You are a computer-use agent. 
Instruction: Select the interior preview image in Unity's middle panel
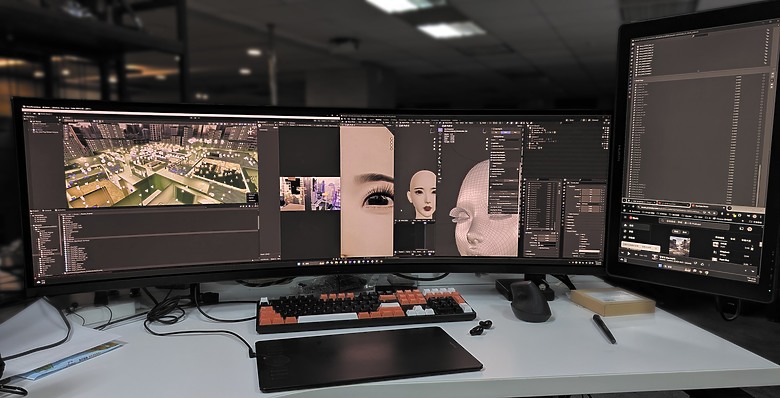[x=292, y=194]
